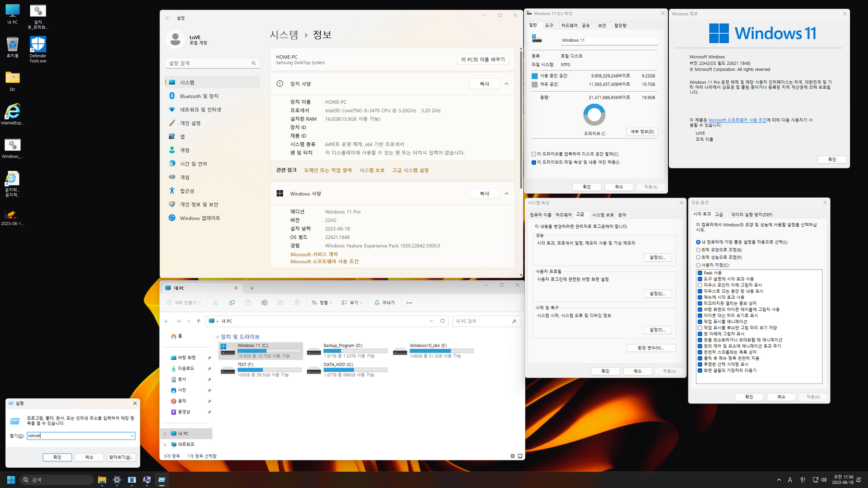Click the Delete trash icon in Explorer toolbar

pos(297,302)
